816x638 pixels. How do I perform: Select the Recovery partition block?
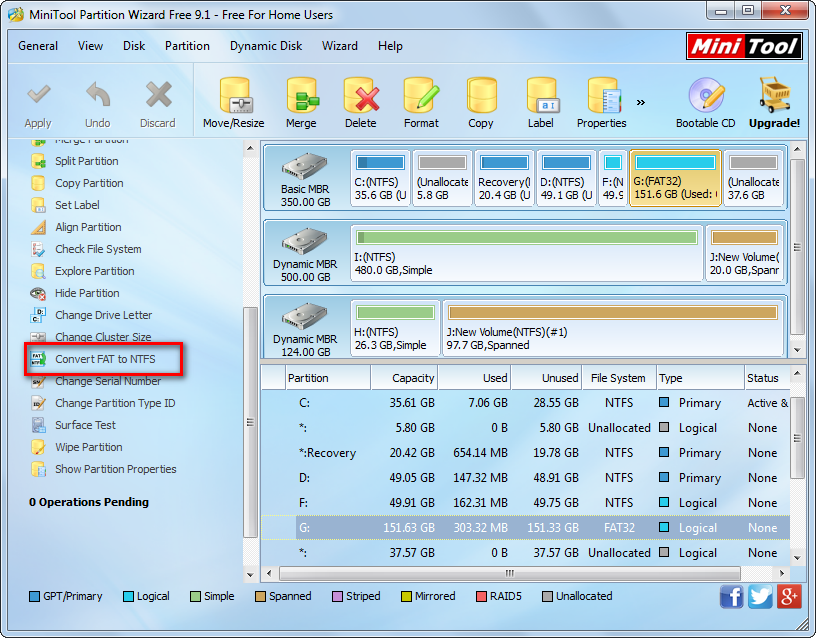click(x=504, y=178)
